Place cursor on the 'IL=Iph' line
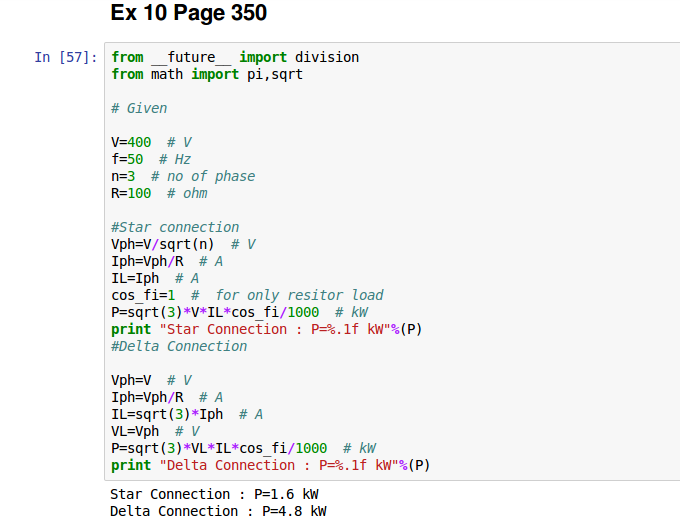The image size is (680, 520). tap(155, 278)
